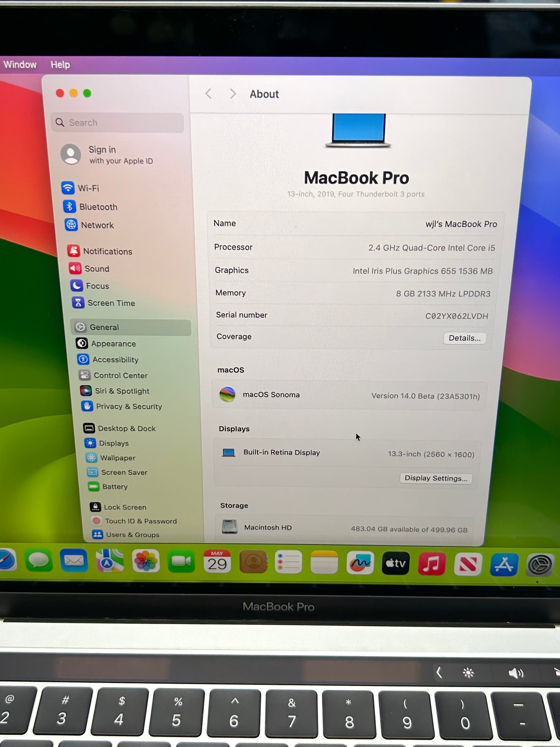Image resolution: width=560 pixels, height=747 pixels.
Task: Open Maps from the Dock
Action: tap(110, 561)
